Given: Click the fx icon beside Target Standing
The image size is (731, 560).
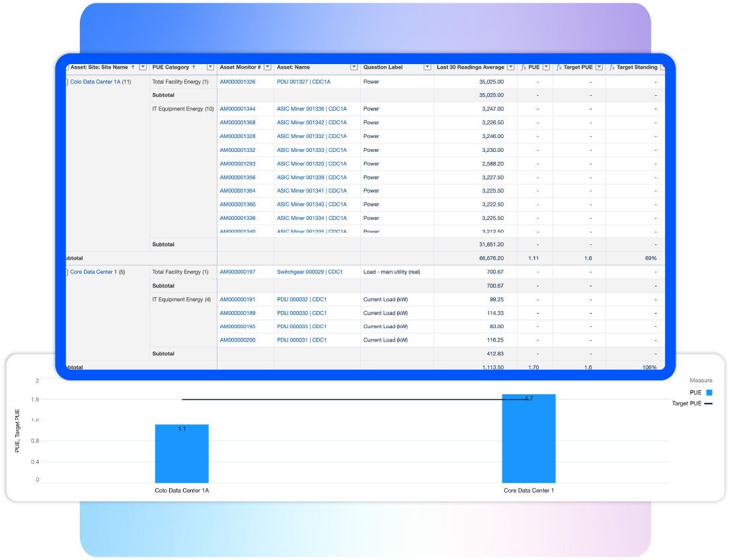Looking at the screenshot, I should [x=611, y=67].
